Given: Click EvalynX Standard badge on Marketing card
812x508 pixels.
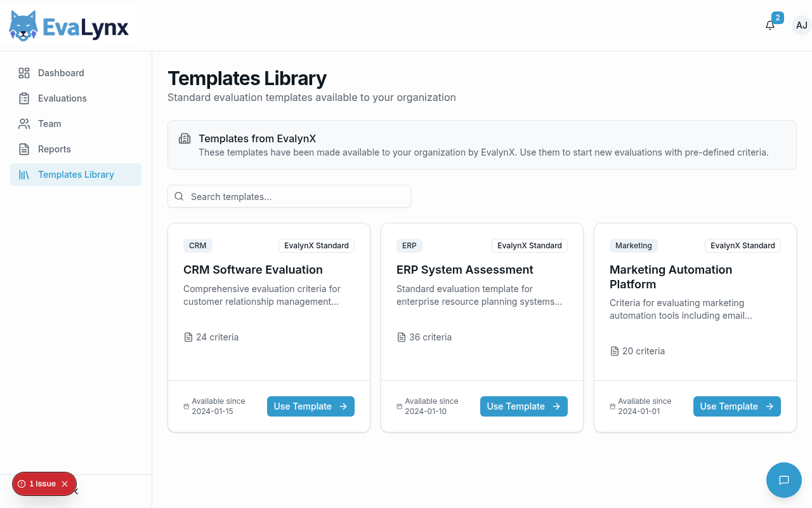Looking at the screenshot, I should tap(743, 246).
